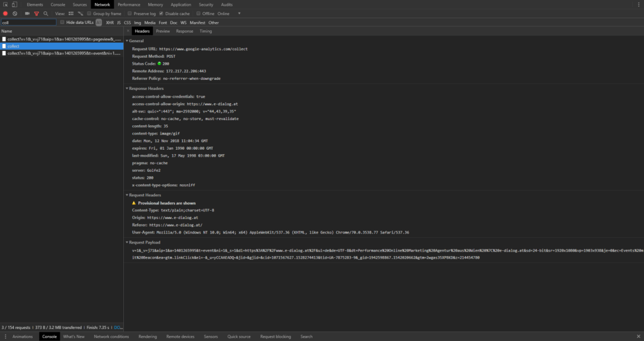The height and width of the screenshot is (341, 644).
Task: Toggle the red filter funnel icon
Action: point(36,13)
